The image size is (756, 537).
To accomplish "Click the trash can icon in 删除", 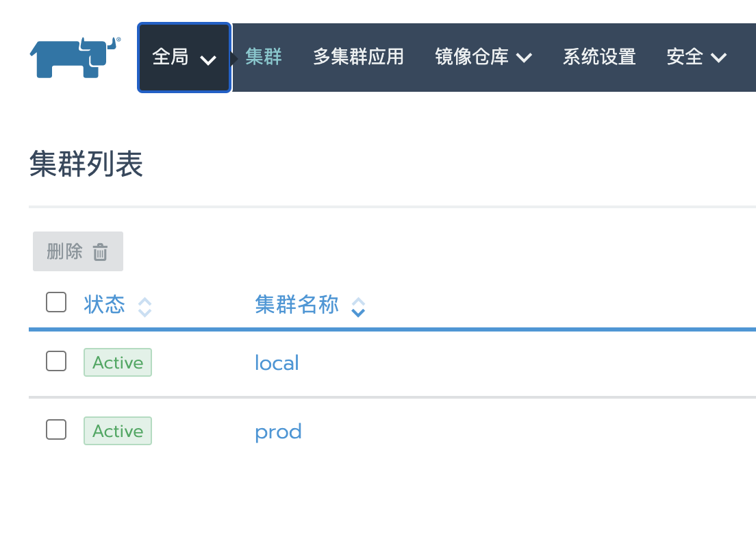I will [x=100, y=251].
